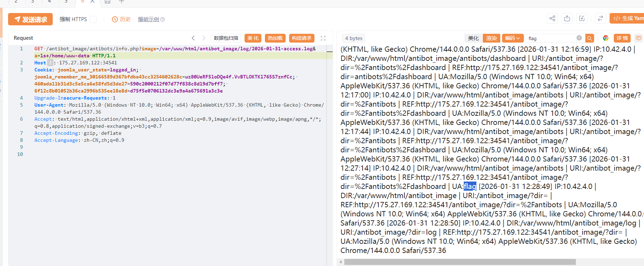The width and height of the screenshot is (644, 266).
Task: Toggle the 强制 HTTPS checkbox
Action: click(93, 19)
